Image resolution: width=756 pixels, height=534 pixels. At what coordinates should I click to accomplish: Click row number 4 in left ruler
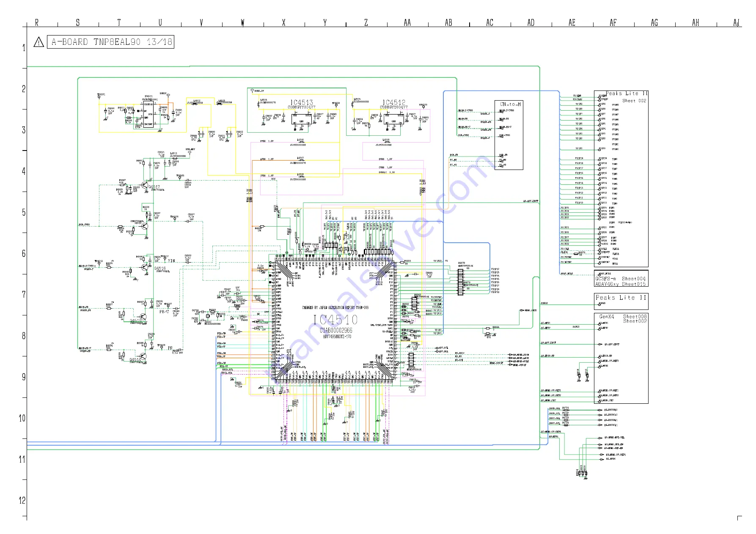[x=24, y=171]
